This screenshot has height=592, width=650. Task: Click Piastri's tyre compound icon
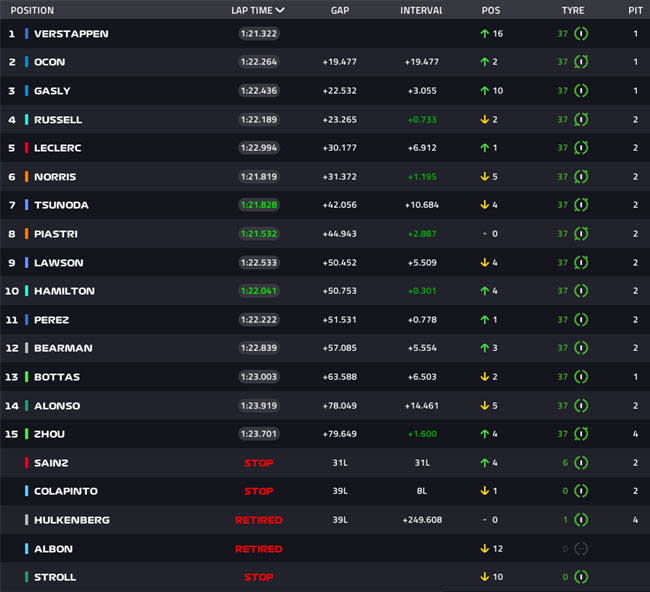pyautogui.click(x=581, y=234)
